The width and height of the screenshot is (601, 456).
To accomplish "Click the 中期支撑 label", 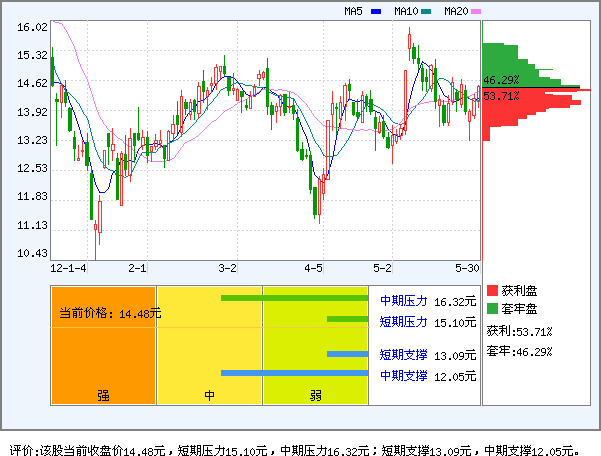I will click(x=404, y=376).
